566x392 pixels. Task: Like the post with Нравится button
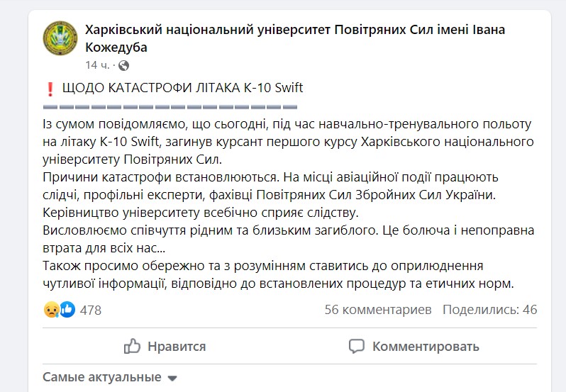[x=165, y=346]
